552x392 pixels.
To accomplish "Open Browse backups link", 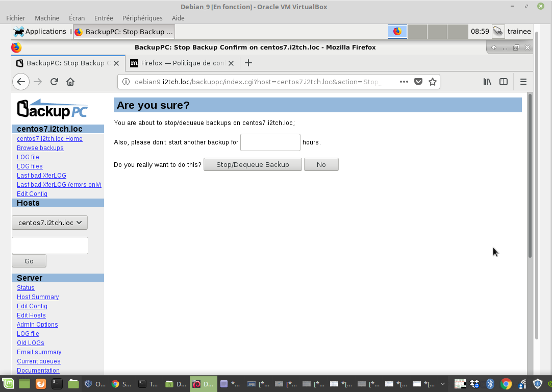I will pos(40,148).
